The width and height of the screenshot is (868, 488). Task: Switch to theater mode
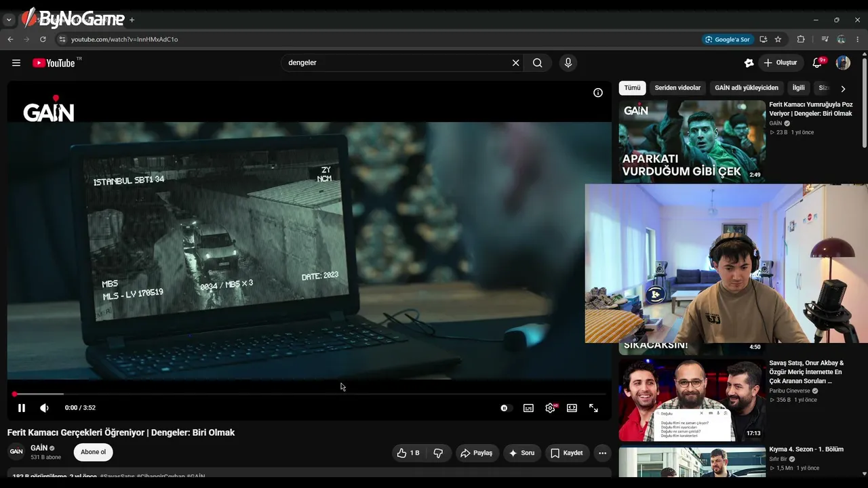coord(572,408)
